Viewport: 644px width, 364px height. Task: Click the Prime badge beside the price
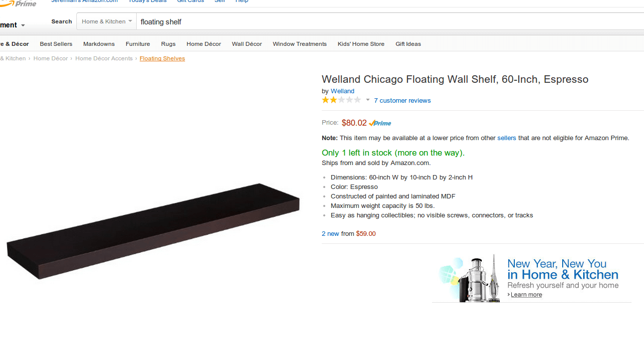click(x=380, y=123)
